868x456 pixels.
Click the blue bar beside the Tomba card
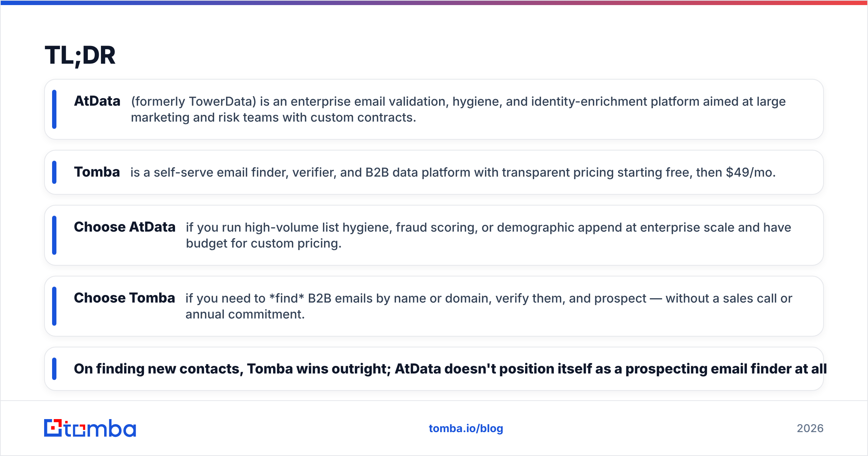pos(54,172)
